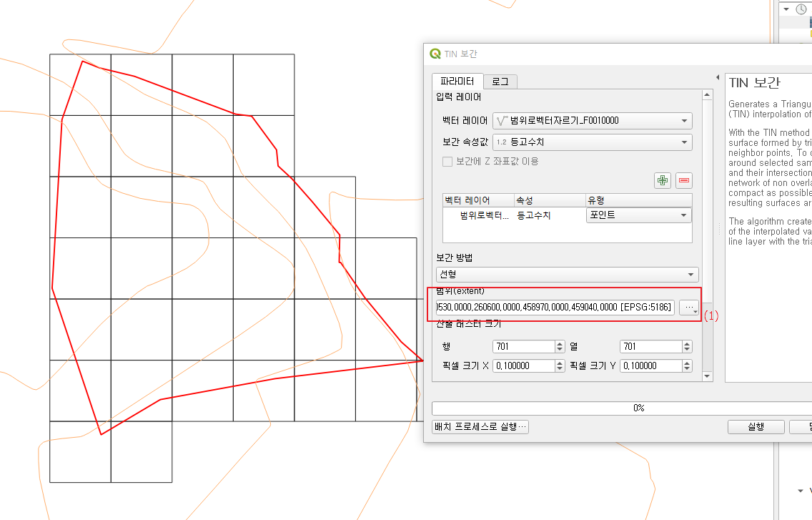Click the extent coordinates input field

[555, 308]
